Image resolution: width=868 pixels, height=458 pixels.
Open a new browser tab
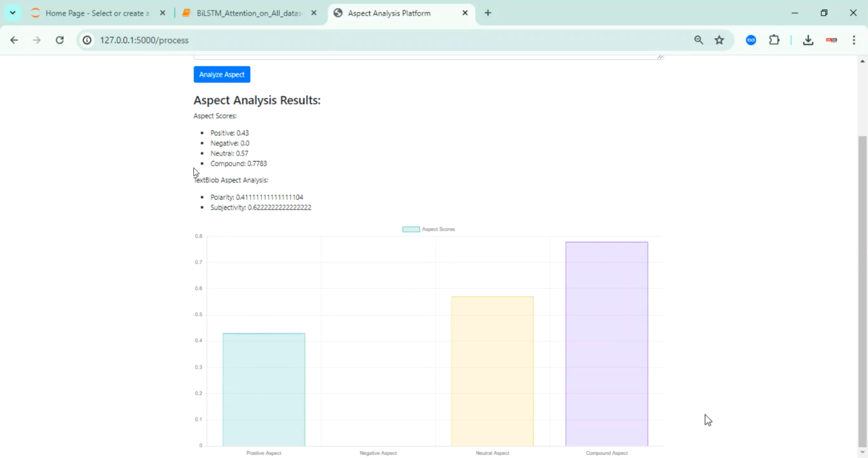488,13
